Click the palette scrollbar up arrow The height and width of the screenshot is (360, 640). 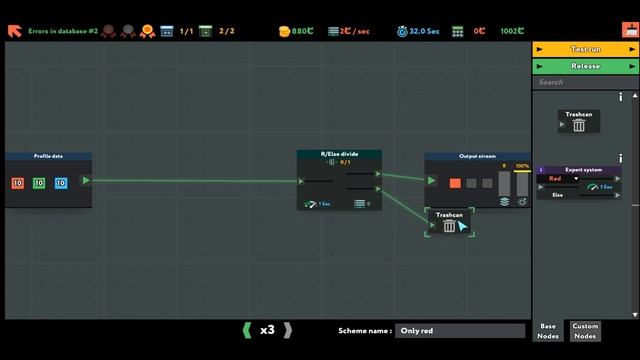click(x=635, y=96)
